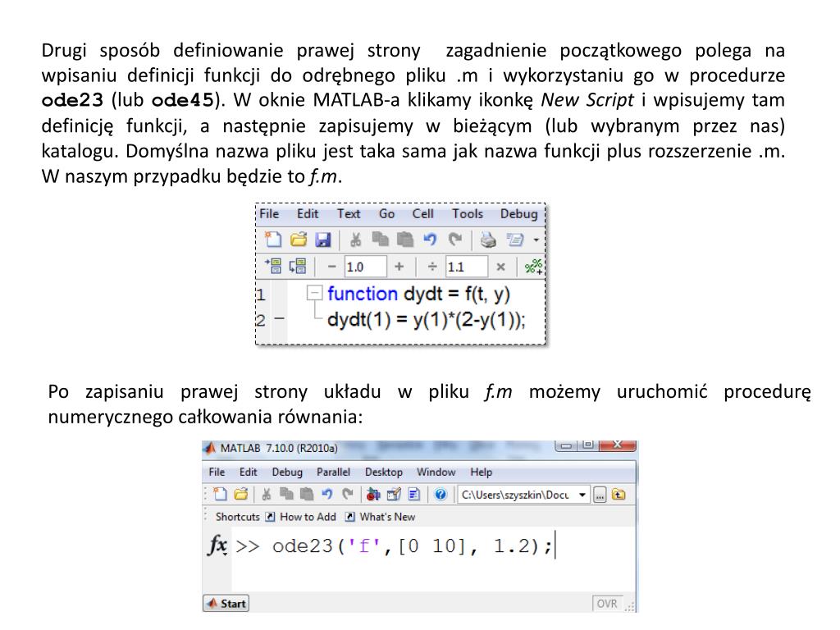Click the Cut scissors icon in the editor
Viewport: 840px width, 630px height.
coord(355,240)
